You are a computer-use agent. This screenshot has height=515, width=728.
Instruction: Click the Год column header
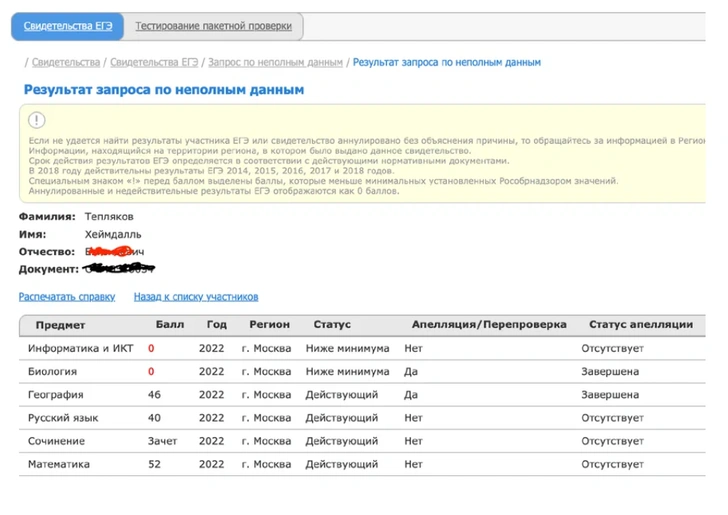(217, 325)
